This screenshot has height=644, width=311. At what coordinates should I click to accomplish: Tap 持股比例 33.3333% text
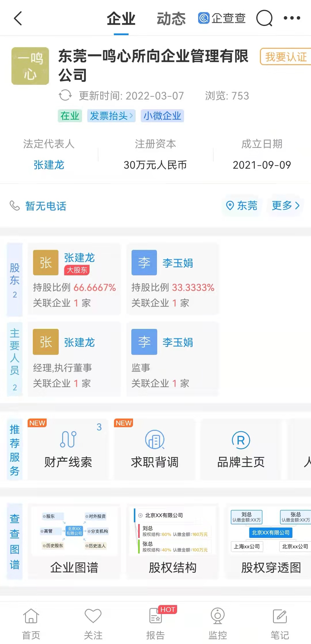point(173,287)
